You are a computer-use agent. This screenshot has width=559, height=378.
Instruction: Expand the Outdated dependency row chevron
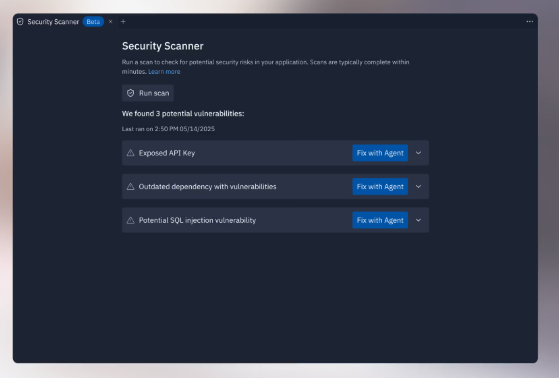click(419, 187)
